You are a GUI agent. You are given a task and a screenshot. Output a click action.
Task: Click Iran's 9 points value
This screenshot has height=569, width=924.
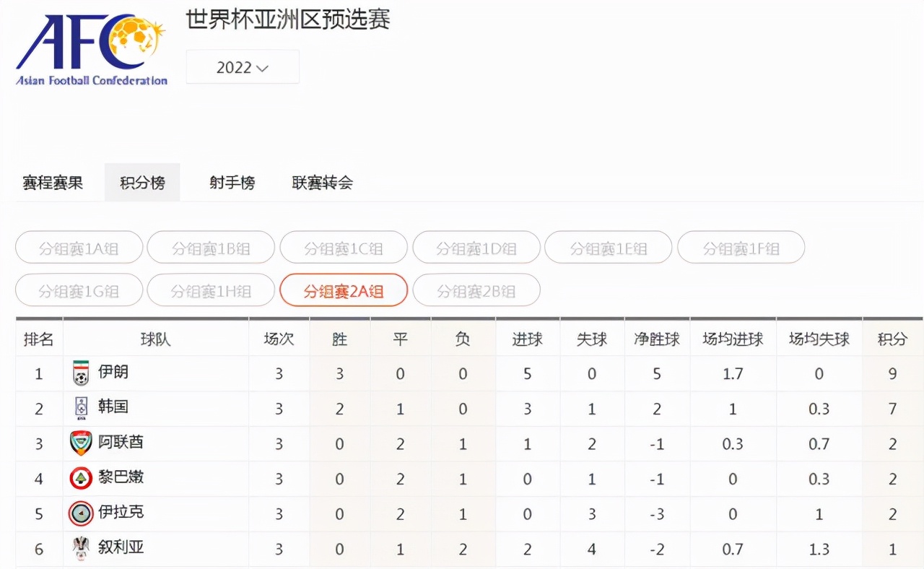coord(893,374)
